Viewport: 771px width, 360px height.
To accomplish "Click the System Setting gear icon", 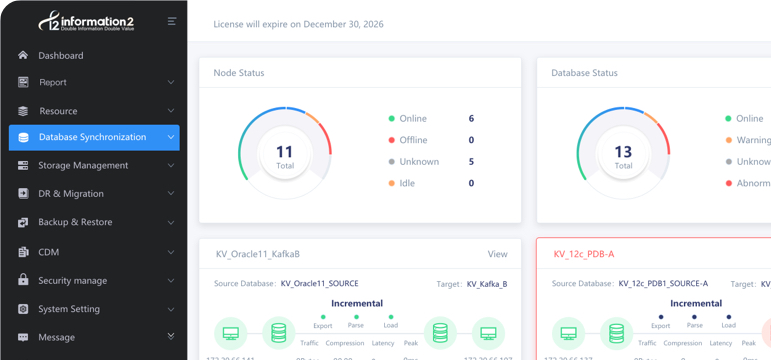I will tap(23, 309).
